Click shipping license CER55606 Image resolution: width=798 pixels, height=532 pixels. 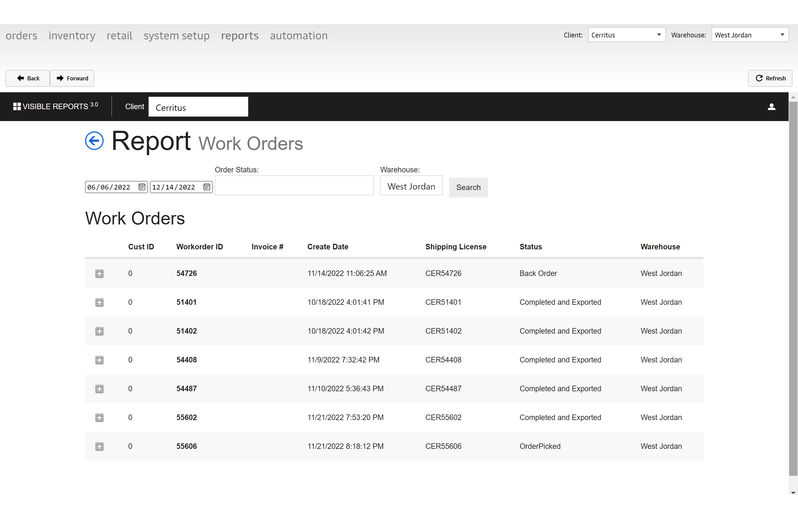443,446
